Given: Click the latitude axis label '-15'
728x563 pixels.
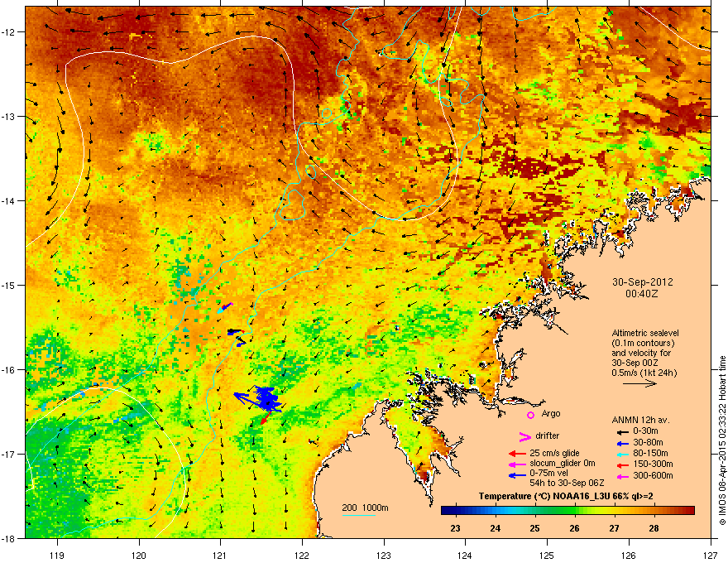Looking at the screenshot, I should pyautogui.click(x=9, y=285).
